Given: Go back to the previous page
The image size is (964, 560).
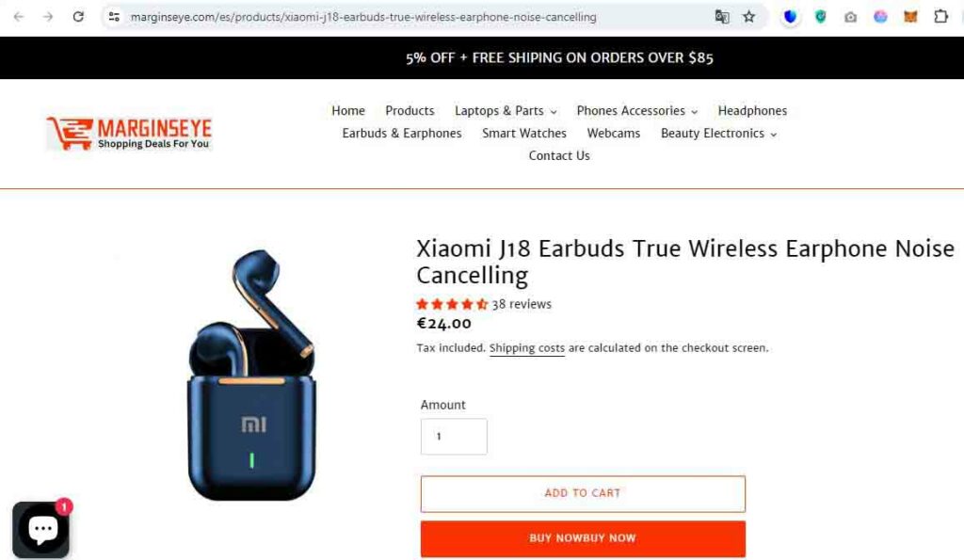Looking at the screenshot, I should (x=19, y=17).
